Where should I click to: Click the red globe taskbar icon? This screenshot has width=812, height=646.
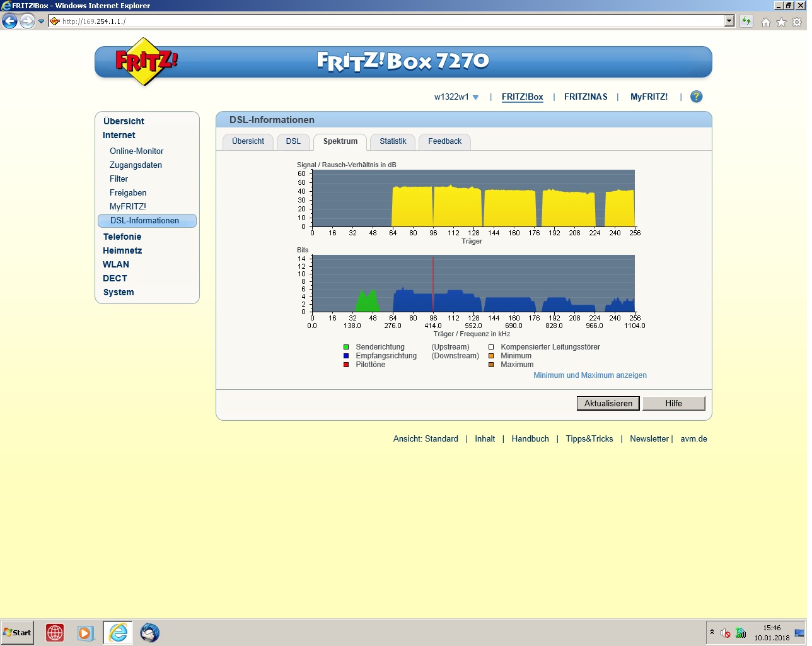(55, 633)
